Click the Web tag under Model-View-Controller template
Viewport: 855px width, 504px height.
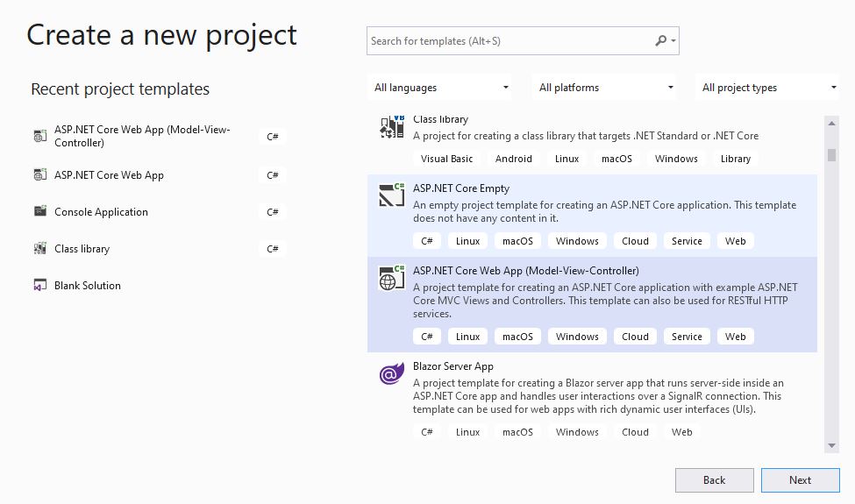[736, 337]
